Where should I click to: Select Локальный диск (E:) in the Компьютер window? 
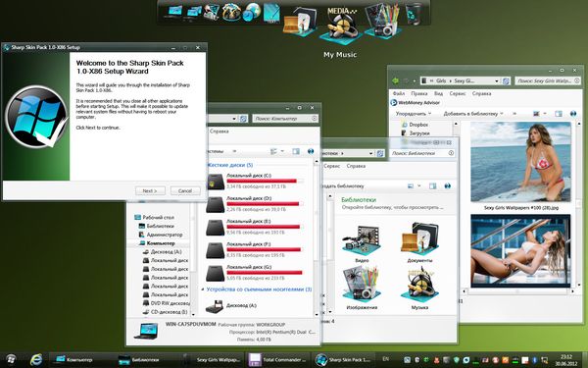point(255,227)
